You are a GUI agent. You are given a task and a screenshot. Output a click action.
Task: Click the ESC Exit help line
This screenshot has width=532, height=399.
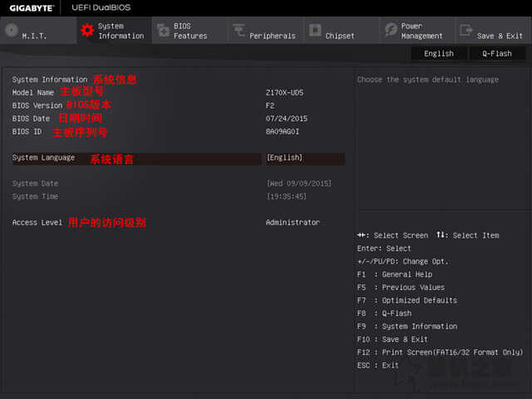[x=377, y=366]
